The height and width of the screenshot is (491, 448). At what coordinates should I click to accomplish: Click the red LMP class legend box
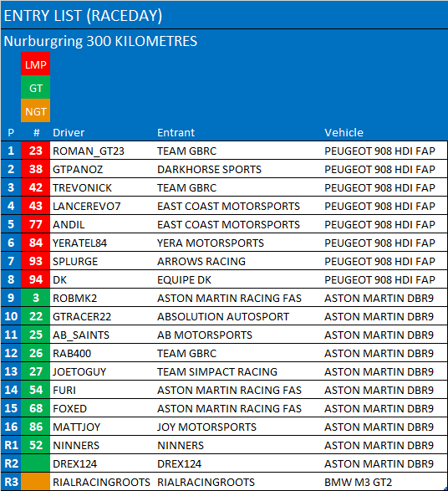coord(35,64)
